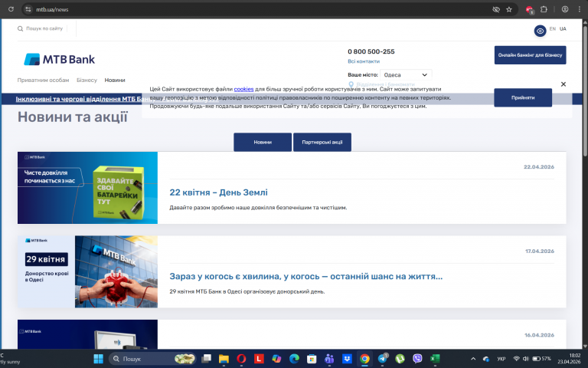588x368 pixels.
Task: Click the phone number 0 800 500-255
Action: coord(371,51)
